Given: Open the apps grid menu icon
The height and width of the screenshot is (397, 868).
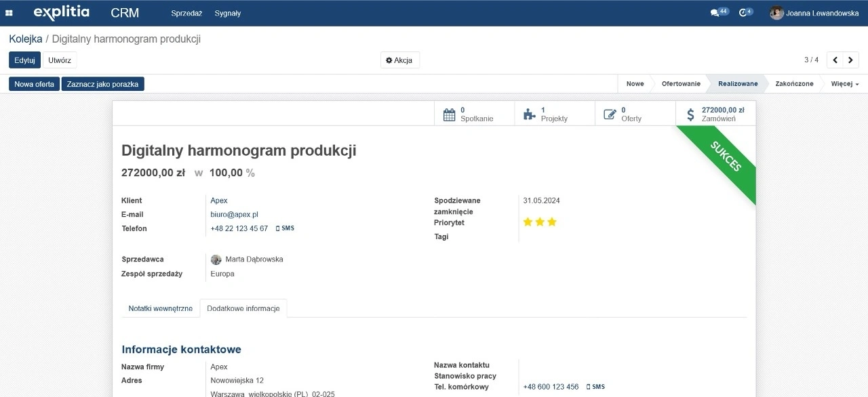Looking at the screenshot, I should [9, 13].
